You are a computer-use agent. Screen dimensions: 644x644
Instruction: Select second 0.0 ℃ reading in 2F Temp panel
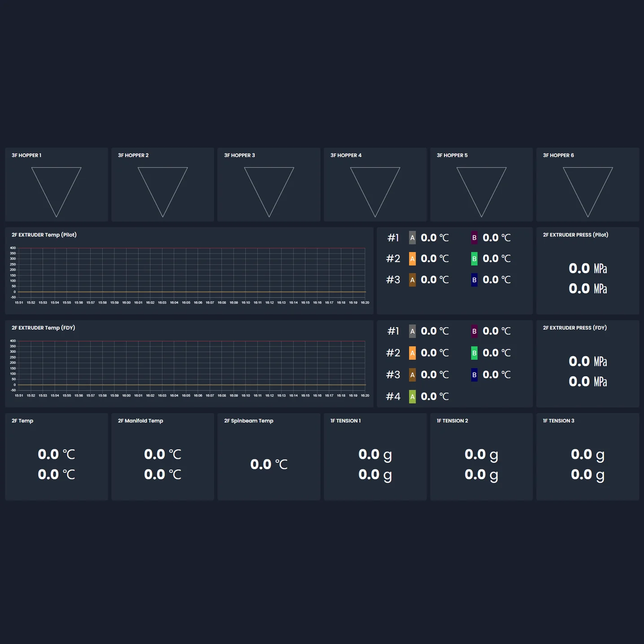click(57, 474)
